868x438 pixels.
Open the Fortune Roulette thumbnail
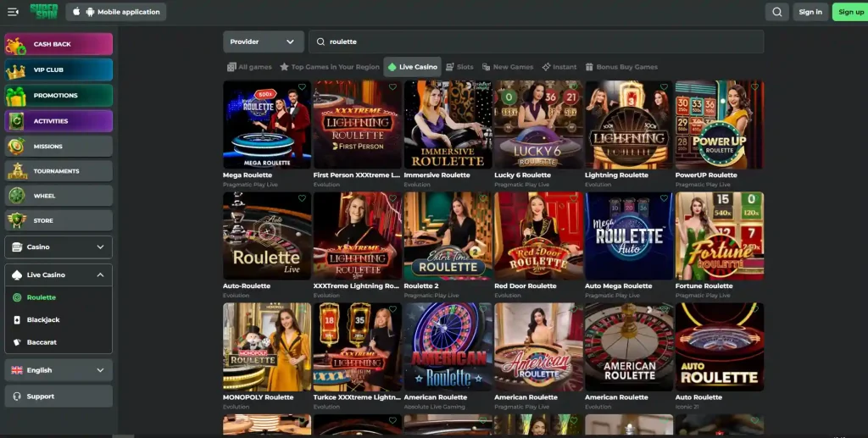click(720, 236)
